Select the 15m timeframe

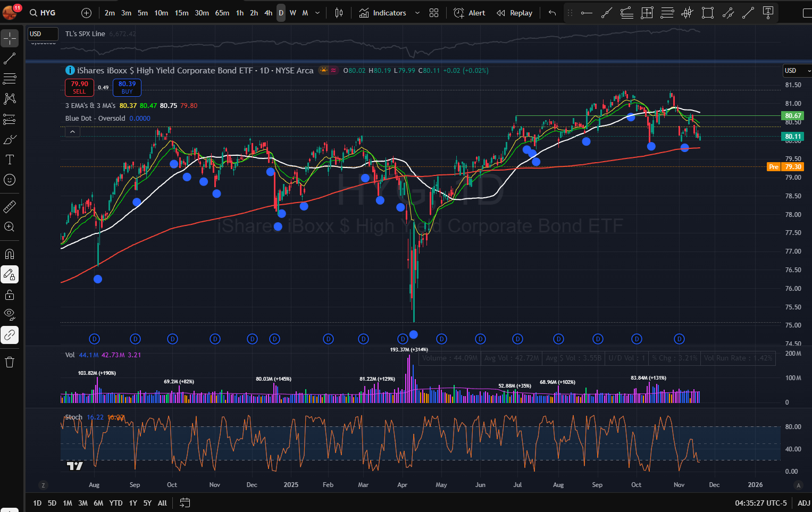(182, 13)
